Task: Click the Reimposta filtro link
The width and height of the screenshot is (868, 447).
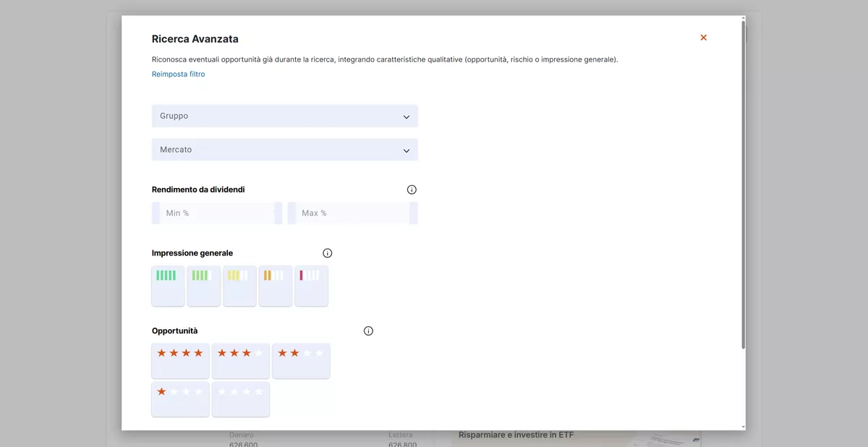Action: (178, 74)
